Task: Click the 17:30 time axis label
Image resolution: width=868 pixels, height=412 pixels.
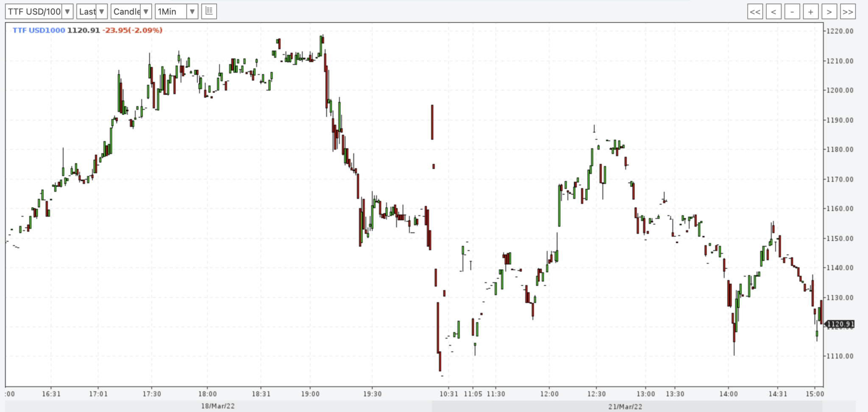Action: (152, 394)
